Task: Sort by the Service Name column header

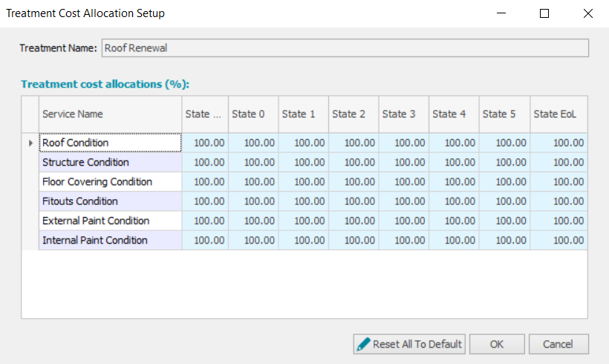Action: point(110,114)
